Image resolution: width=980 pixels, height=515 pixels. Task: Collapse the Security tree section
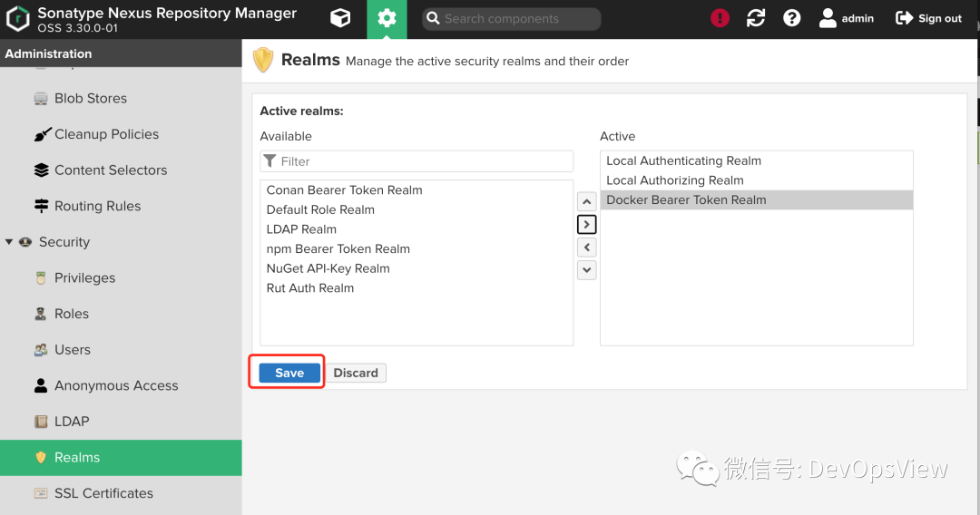[9, 241]
